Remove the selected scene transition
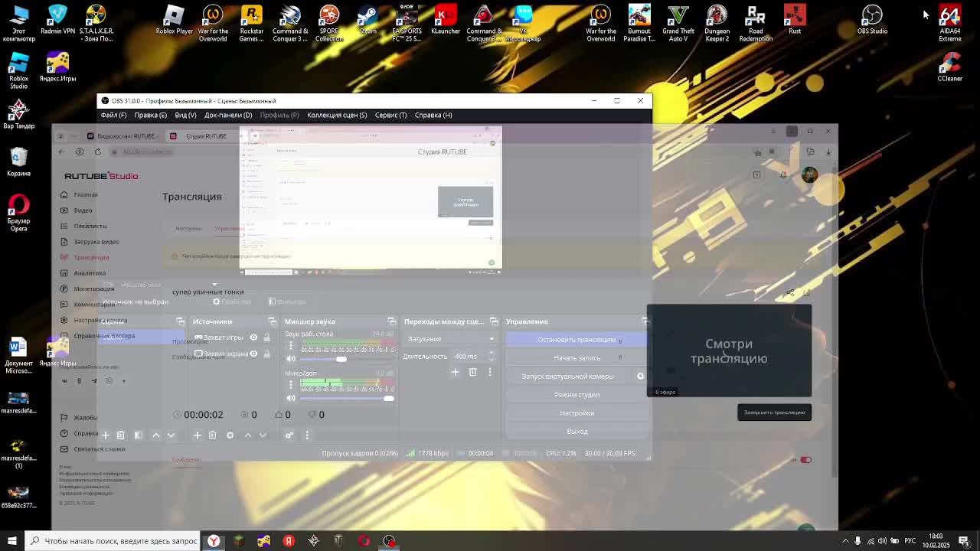 tap(472, 372)
